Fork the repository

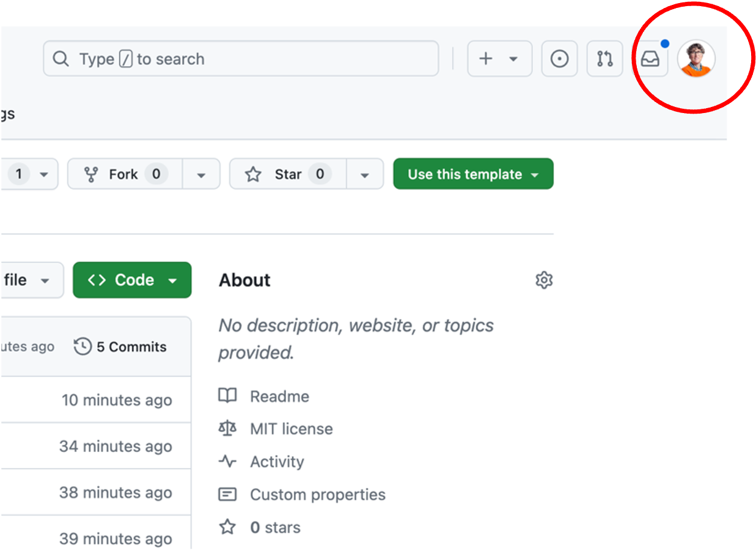point(122,173)
